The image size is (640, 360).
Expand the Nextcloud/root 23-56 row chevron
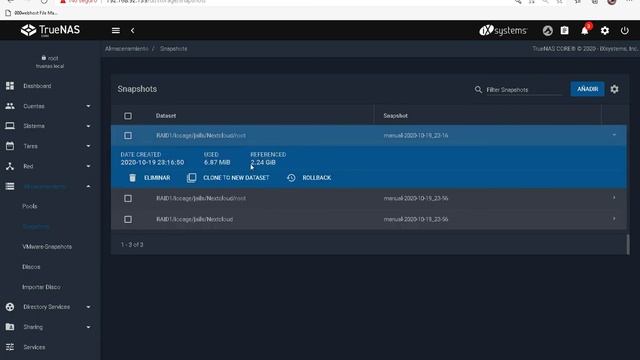[x=614, y=198]
